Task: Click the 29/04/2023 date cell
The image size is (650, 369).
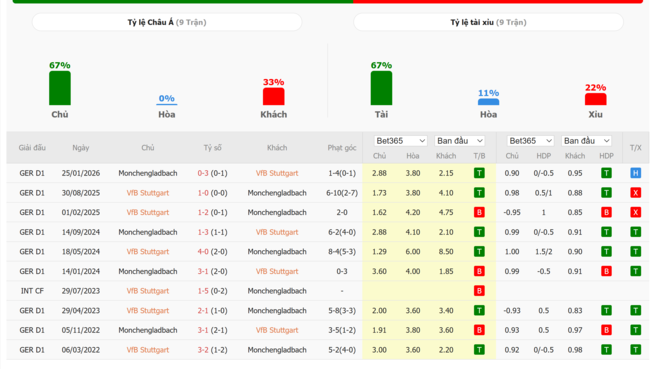Action: (x=80, y=311)
